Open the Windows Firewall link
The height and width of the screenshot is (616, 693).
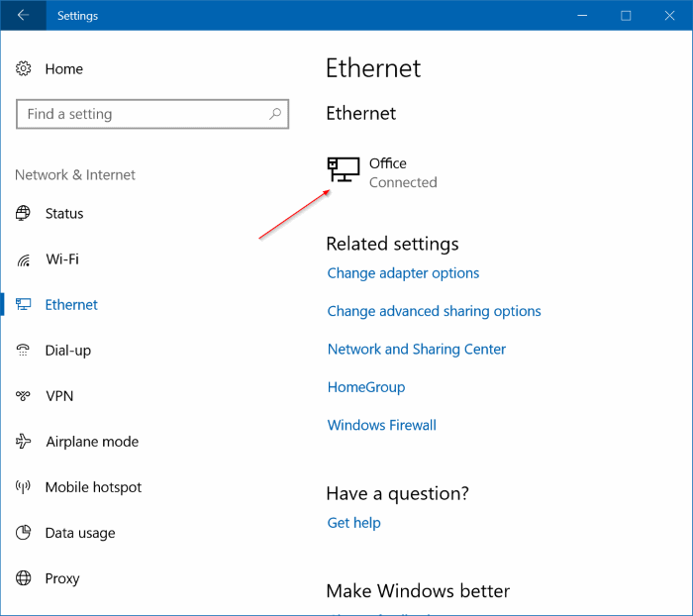[x=381, y=426]
